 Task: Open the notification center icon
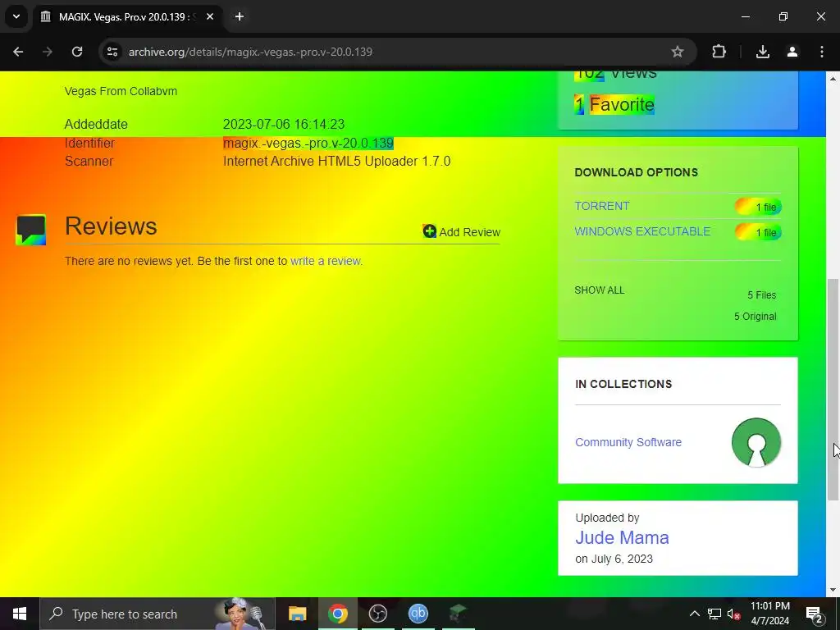(x=815, y=614)
